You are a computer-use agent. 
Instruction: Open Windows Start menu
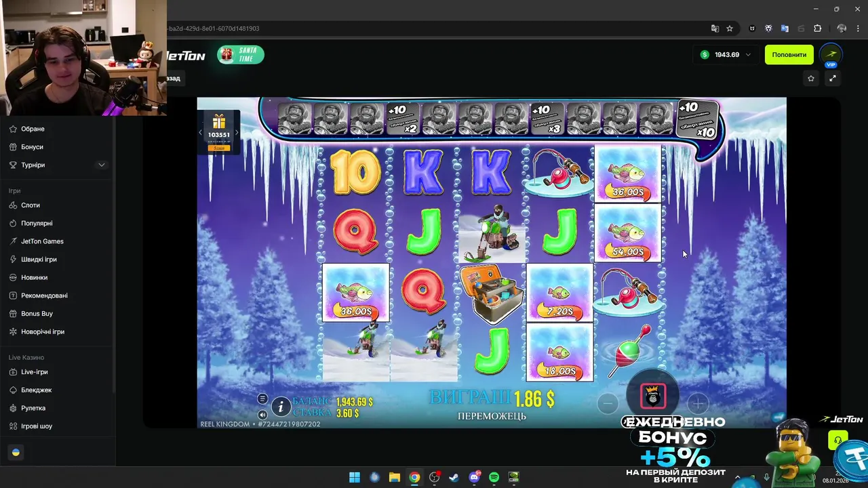(x=355, y=477)
